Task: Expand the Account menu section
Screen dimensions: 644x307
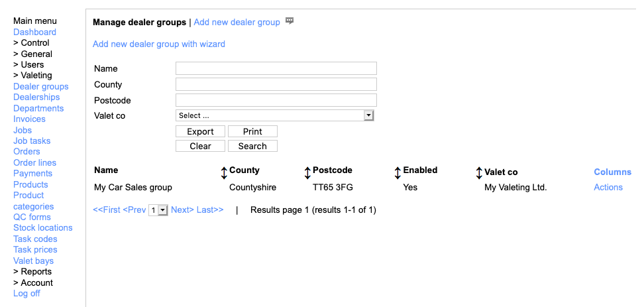Action: point(33,282)
